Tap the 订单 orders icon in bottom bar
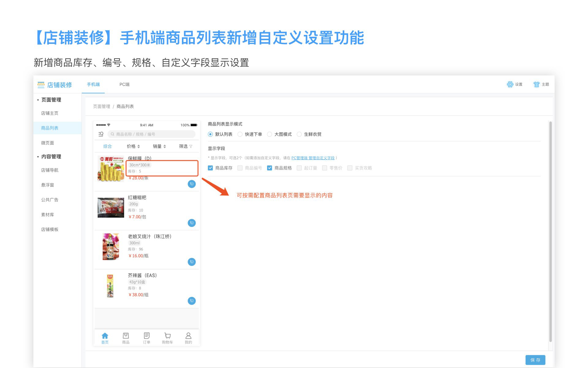Image resolution: width=588 pixels, height=368 pixels. coord(147,336)
